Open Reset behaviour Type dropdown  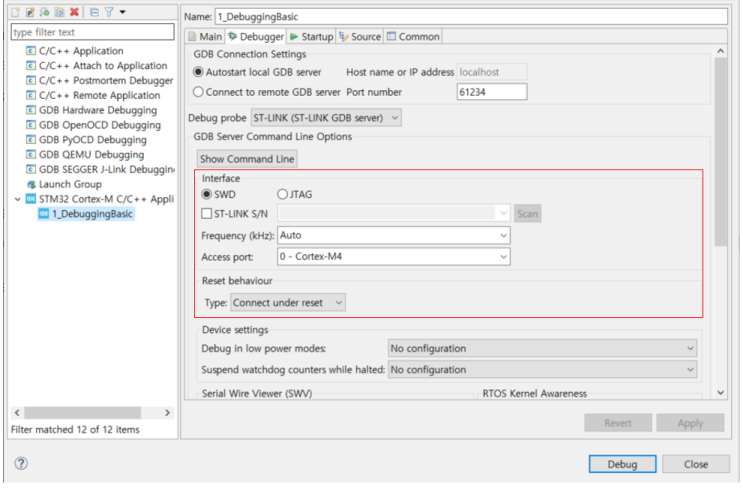click(288, 302)
